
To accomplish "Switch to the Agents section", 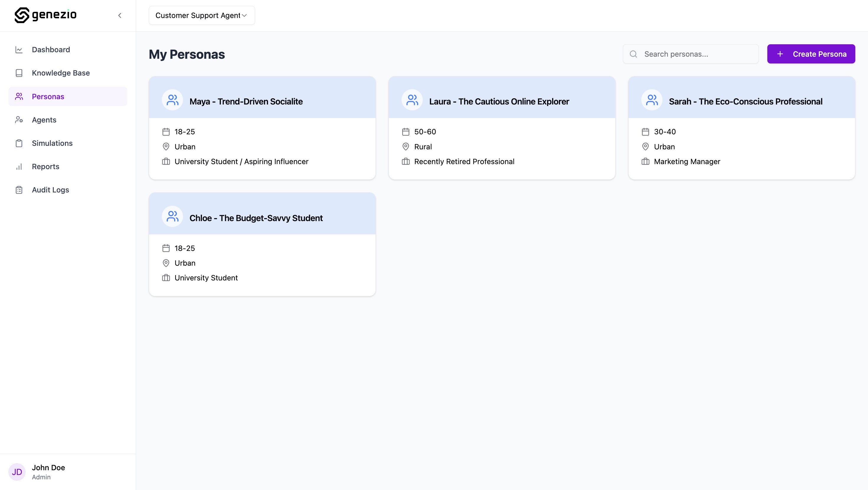I will click(44, 120).
